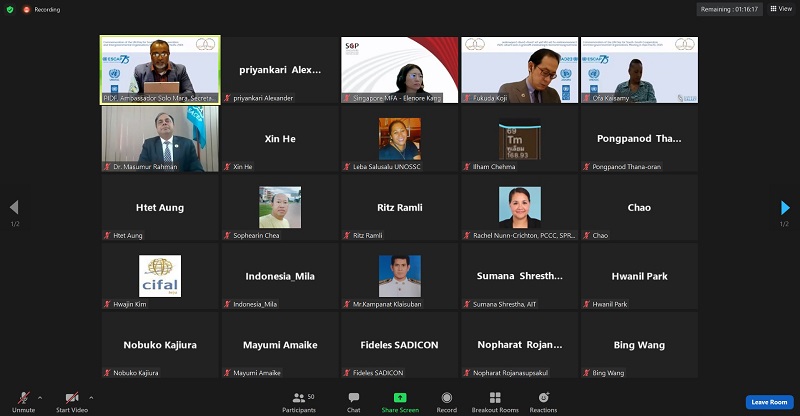
Task: Select the Nobuko Kajiura participant tile
Action: (x=160, y=345)
